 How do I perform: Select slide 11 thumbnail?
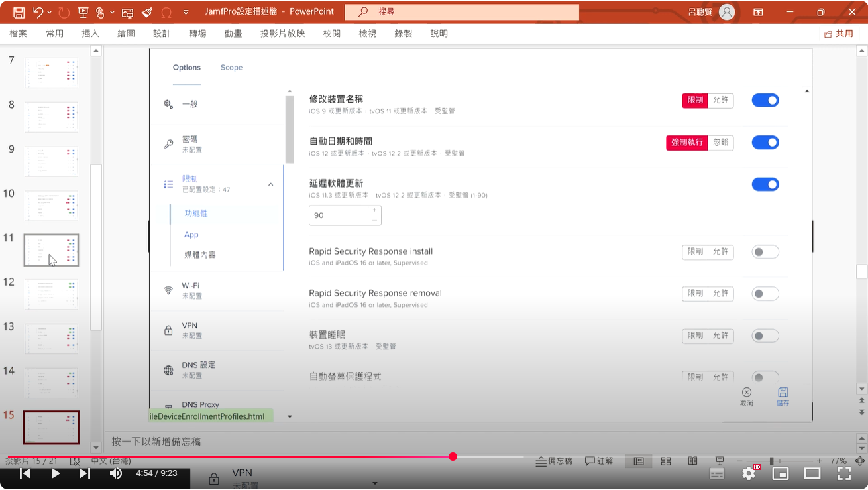(x=51, y=250)
